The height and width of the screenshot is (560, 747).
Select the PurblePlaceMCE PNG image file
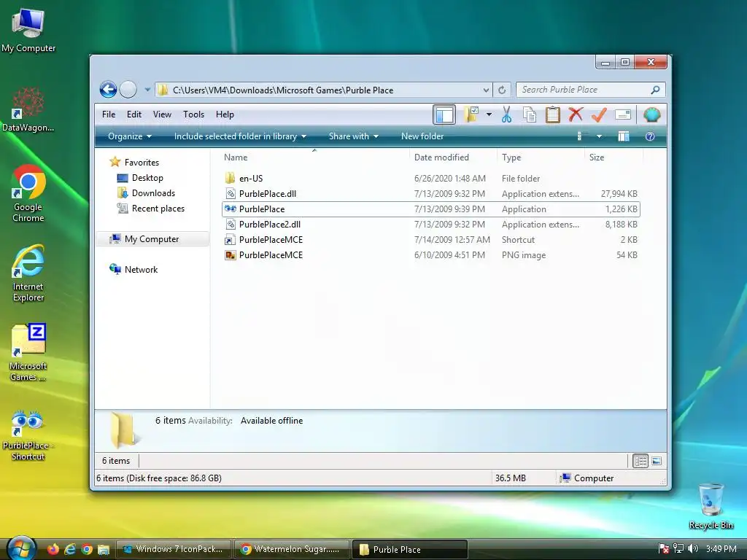click(x=430, y=254)
